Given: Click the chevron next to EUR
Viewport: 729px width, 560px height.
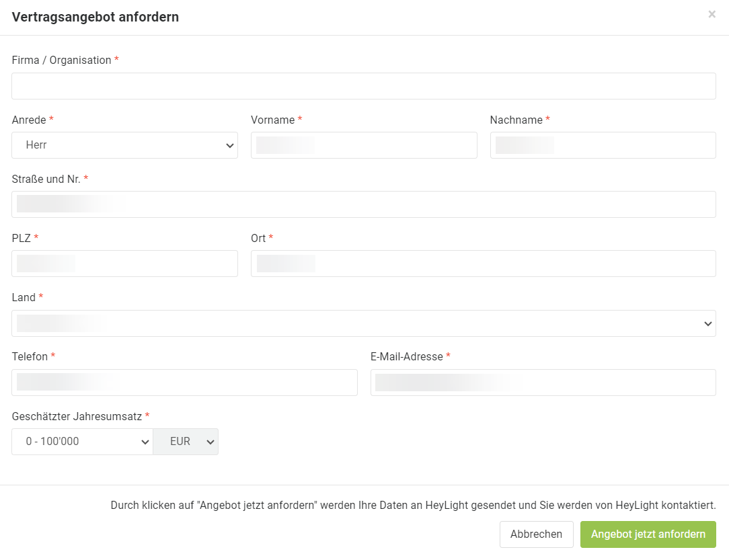Looking at the screenshot, I should coord(210,442).
